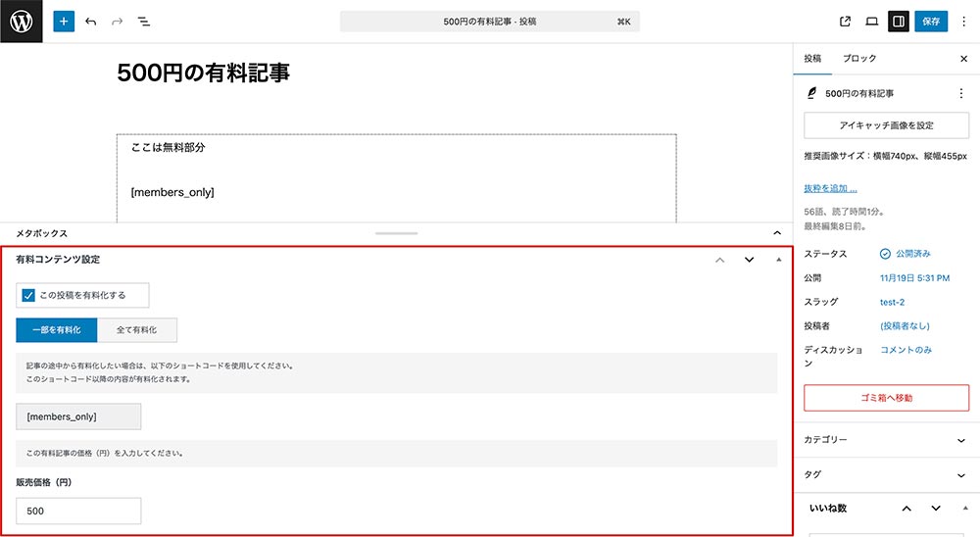Move post to trash with ゴミ箱へ移動
This screenshot has width=980, height=537.
[886, 398]
